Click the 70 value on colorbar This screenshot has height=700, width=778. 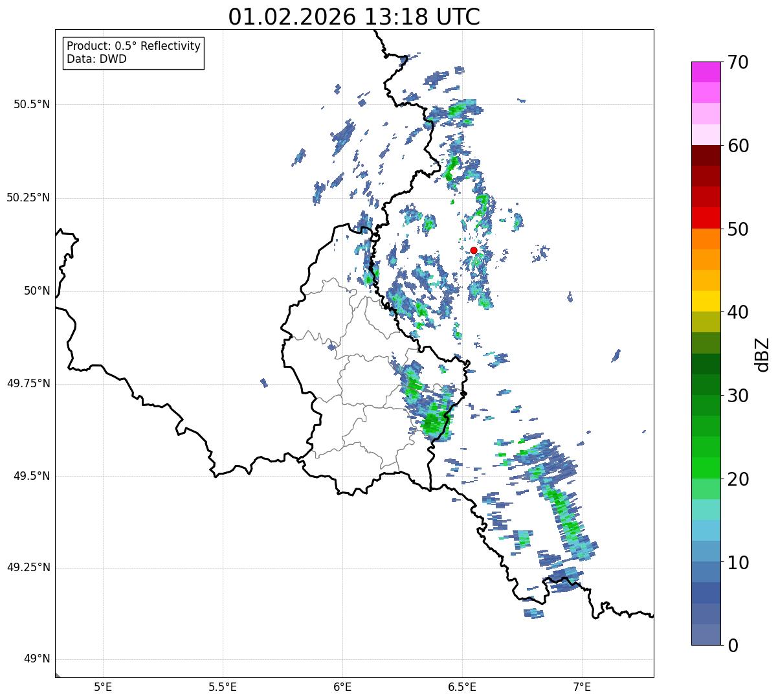click(x=738, y=62)
